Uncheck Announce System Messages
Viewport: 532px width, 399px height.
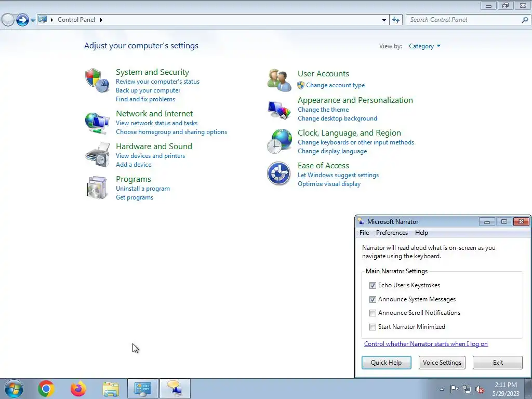tap(373, 299)
